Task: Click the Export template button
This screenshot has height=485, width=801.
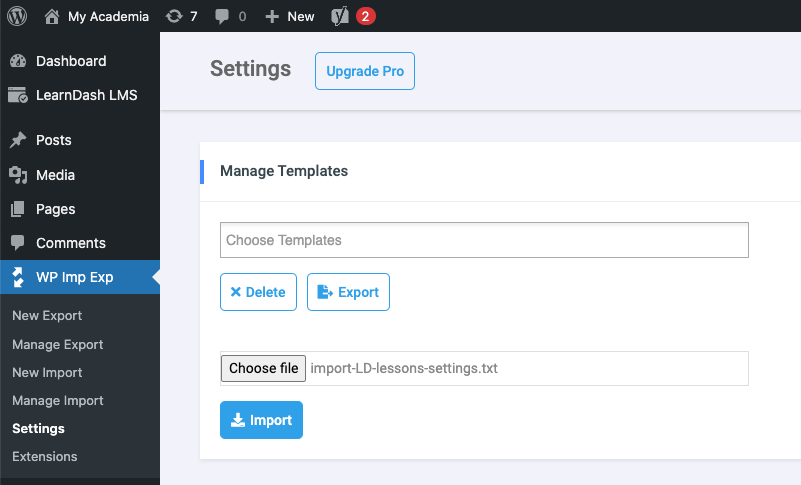Action: pyautogui.click(x=348, y=292)
